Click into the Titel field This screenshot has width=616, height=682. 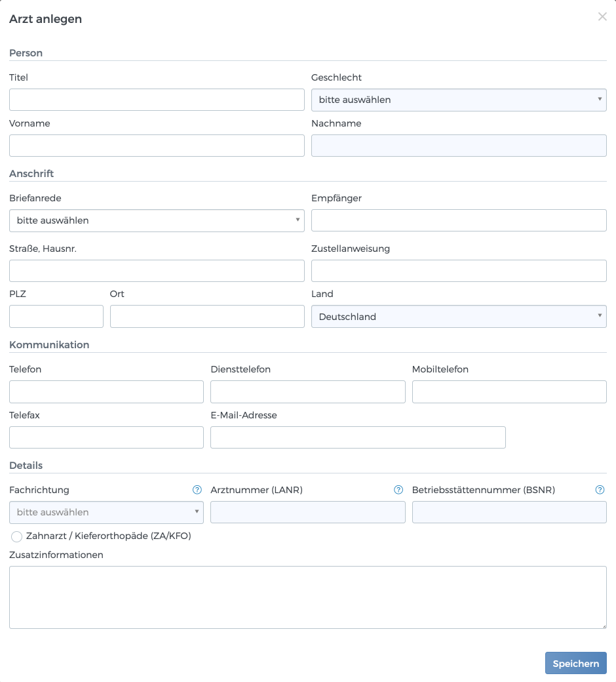(x=157, y=100)
